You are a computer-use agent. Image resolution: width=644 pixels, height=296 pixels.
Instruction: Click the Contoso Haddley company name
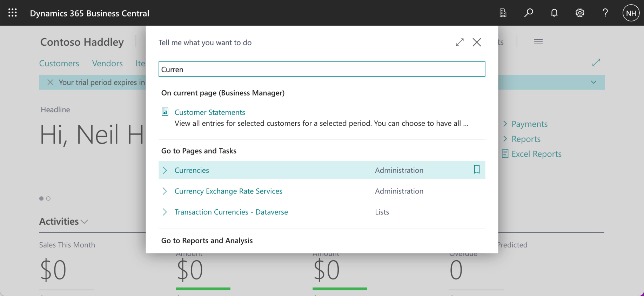[x=82, y=42]
